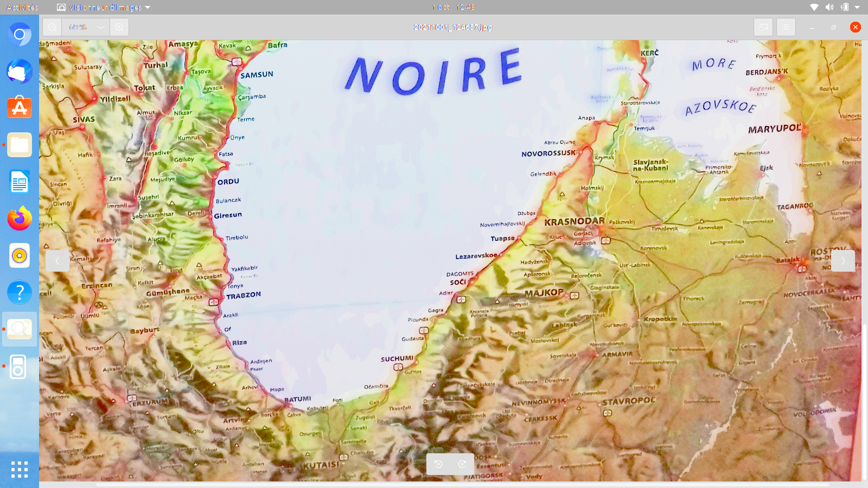Open the Visionneur d'images app menu
Viewport: 868px width, 488px height.
103,7
